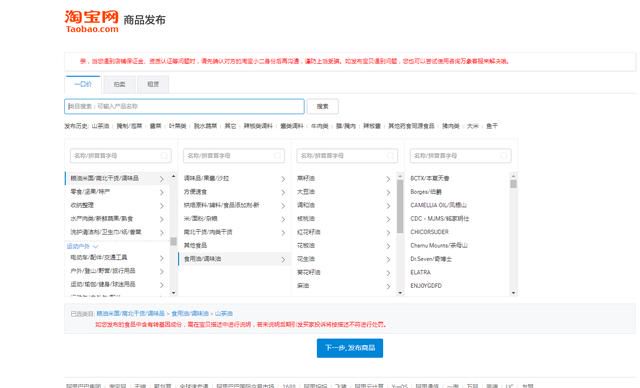The image size is (640, 388).
Task: Click down arrow of oil-type column scrollbar
Action: pyautogui.click(x=400, y=293)
